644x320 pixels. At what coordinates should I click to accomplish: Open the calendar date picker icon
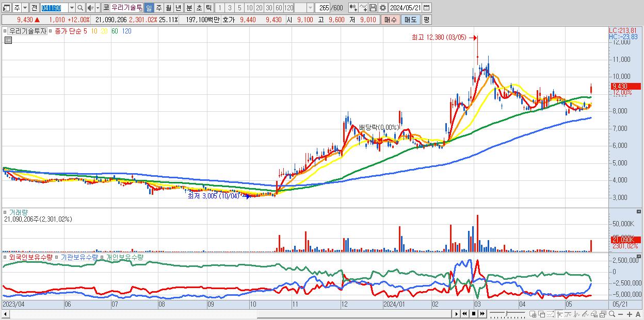pyautogui.click(x=427, y=8)
